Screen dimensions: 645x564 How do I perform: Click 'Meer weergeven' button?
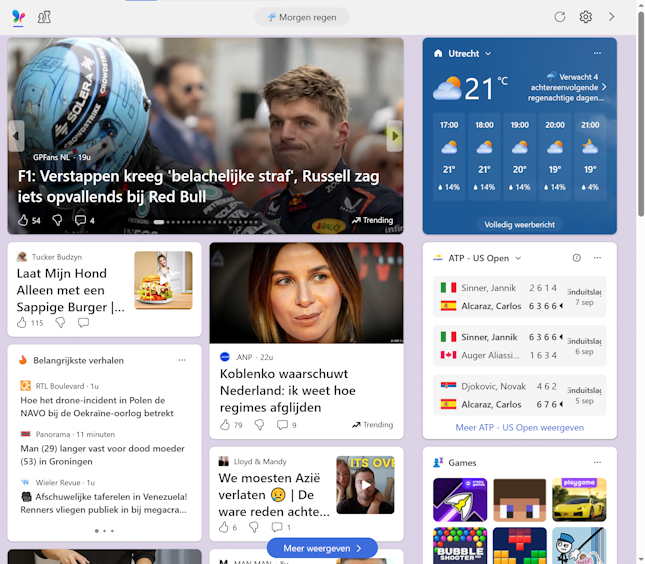tap(322, 548)
